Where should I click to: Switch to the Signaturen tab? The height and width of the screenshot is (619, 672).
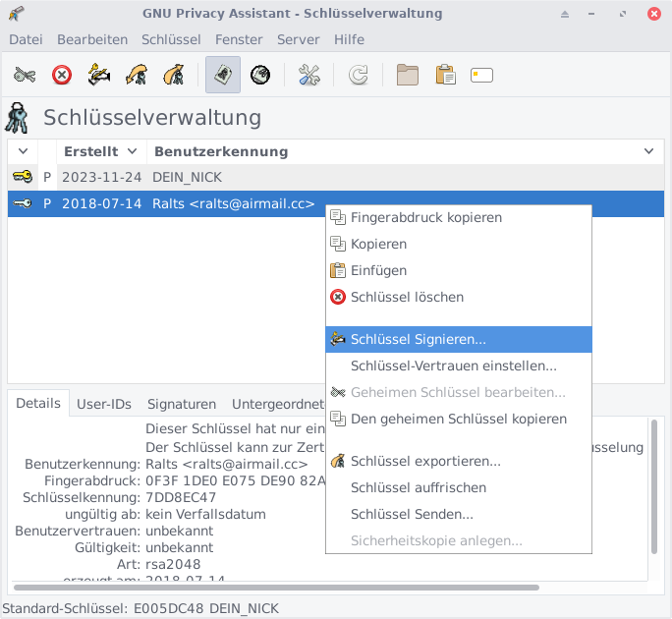[182, 404]
